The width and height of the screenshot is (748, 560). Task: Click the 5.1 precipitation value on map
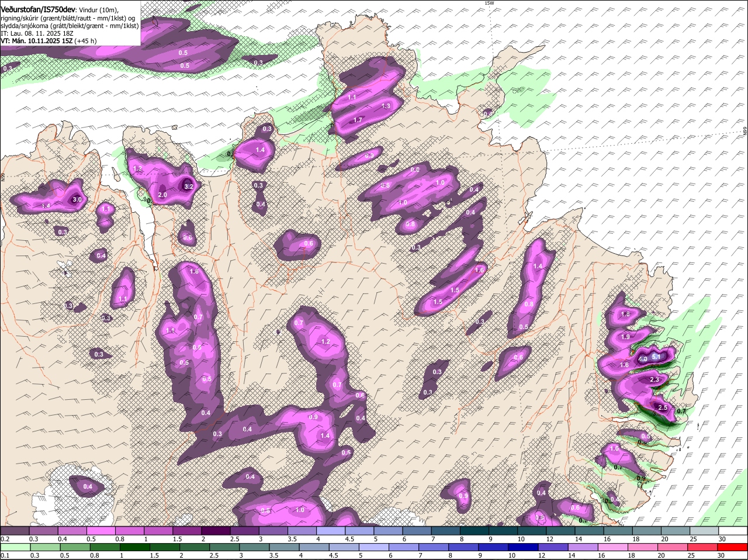click(x=656, y=357)
